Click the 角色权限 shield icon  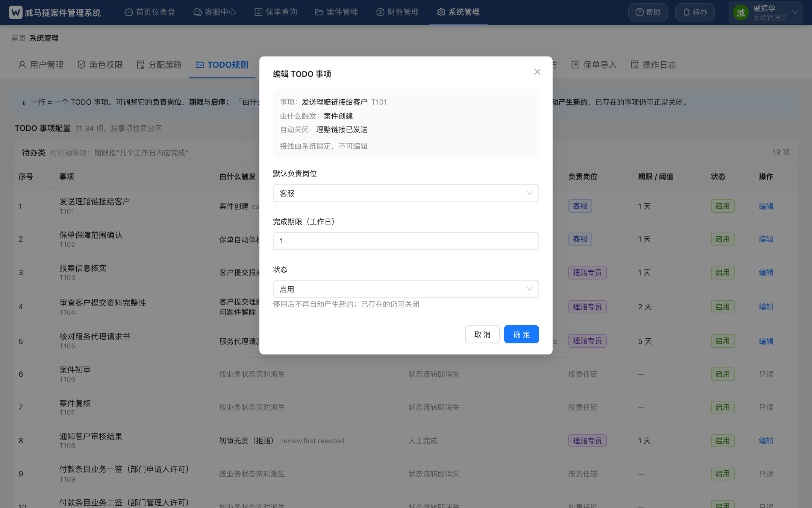tap(81, 65)
